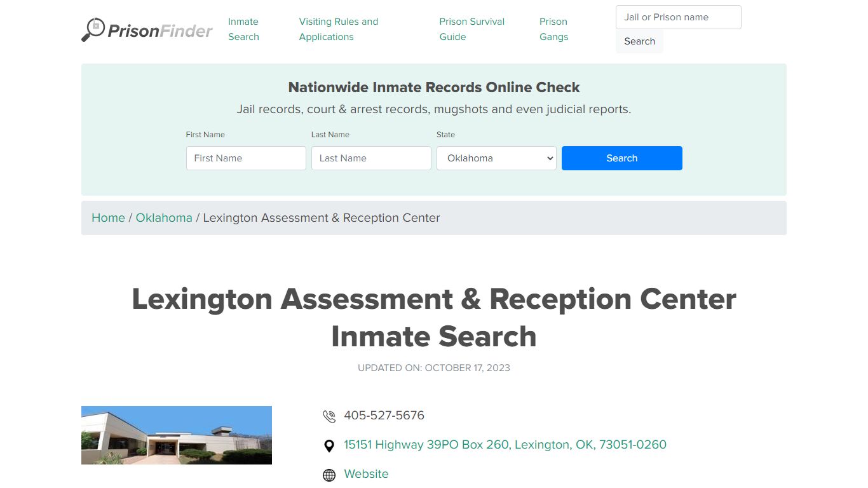The width and height of the screenshot is (868, 488).
Task: Open the Prison Gangs page
Action: [x=554, y=29]
